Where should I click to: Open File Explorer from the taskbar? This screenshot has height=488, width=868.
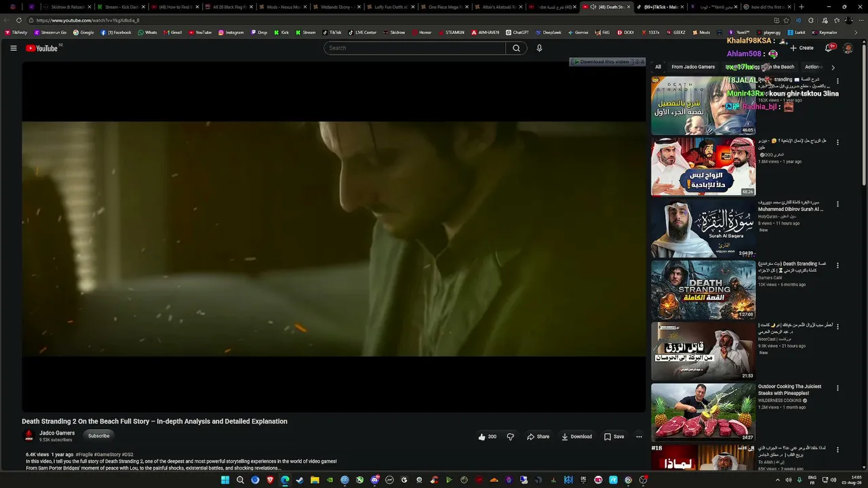315,480
